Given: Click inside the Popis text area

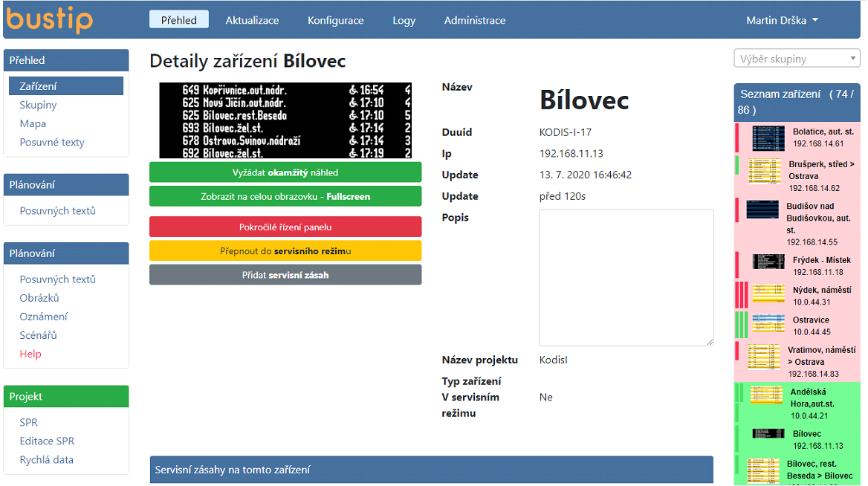Looking at the screenshot, I should point(626,277).
